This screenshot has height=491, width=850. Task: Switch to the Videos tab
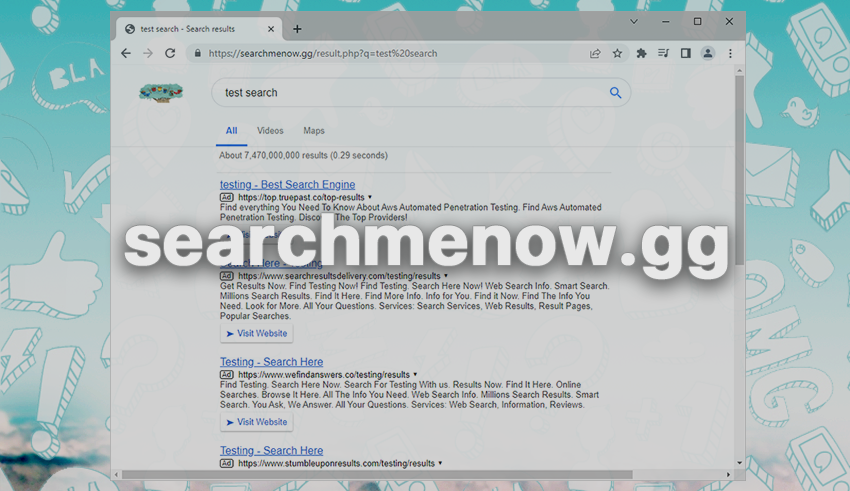(270, 131)
